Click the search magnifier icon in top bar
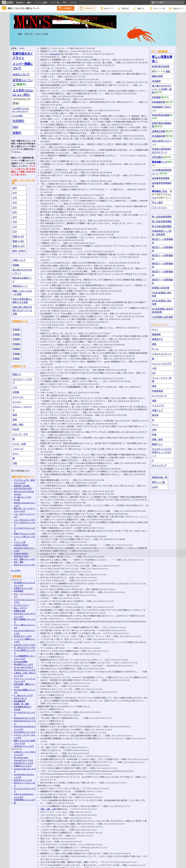The height and width of the screenshot is (868, 186). tap(153, 2)
